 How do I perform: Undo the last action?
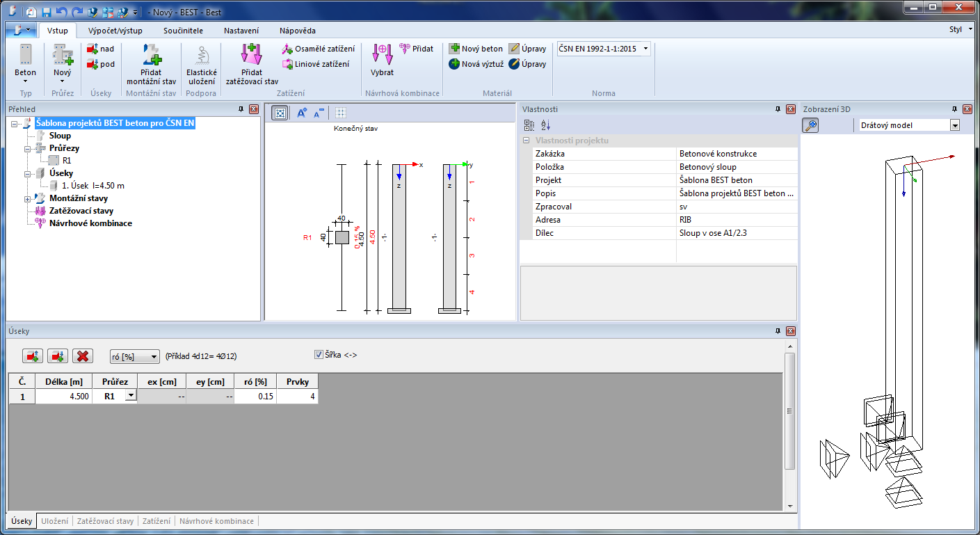coord(61,12)
